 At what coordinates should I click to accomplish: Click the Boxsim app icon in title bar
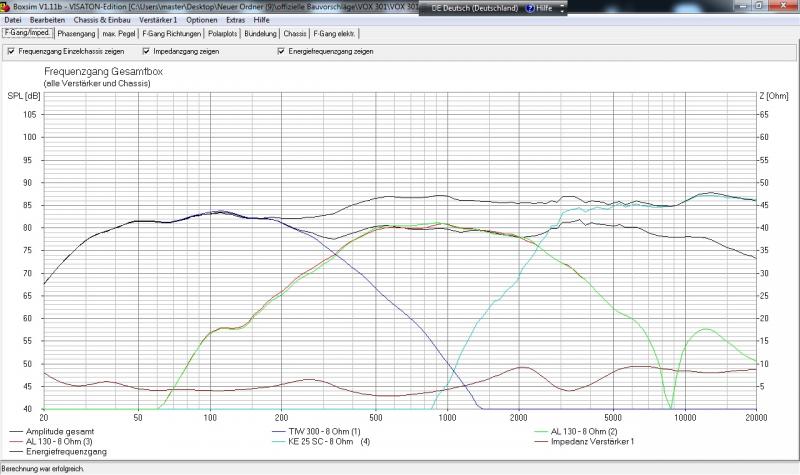click(6, 6)
